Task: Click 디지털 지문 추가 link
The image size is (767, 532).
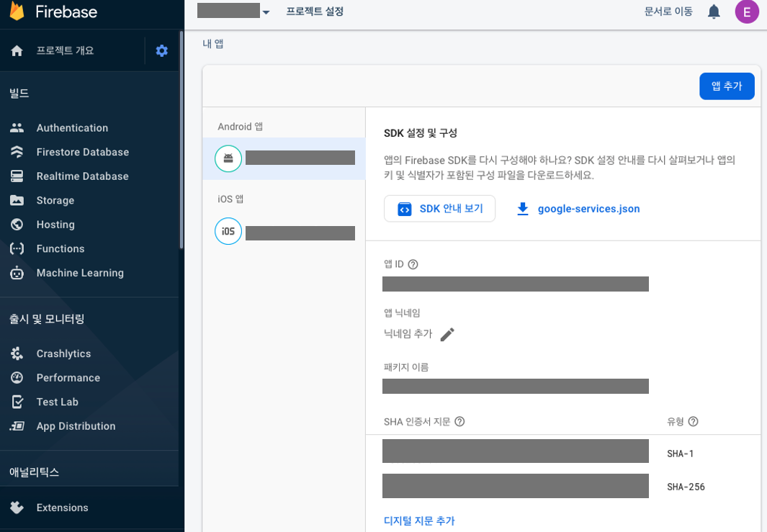Action: point(419,520)
